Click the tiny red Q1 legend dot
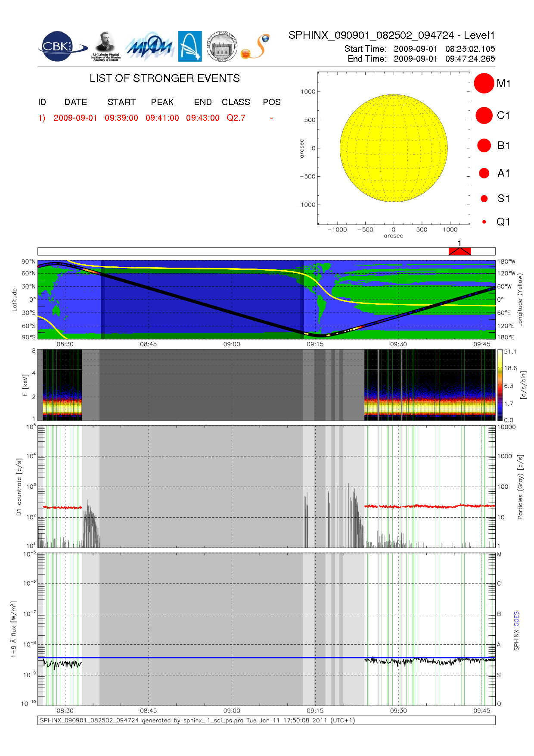Screen dimensions: 534x756 (484, 222)
